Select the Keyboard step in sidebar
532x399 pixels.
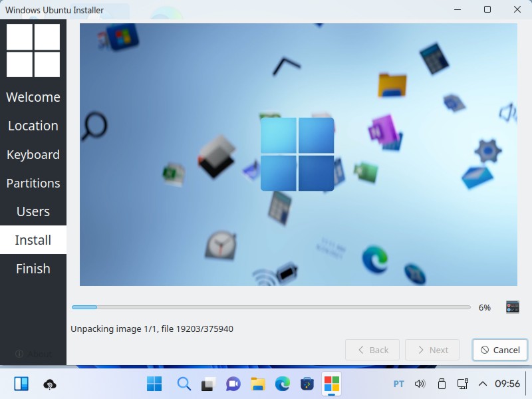point(33,155)
